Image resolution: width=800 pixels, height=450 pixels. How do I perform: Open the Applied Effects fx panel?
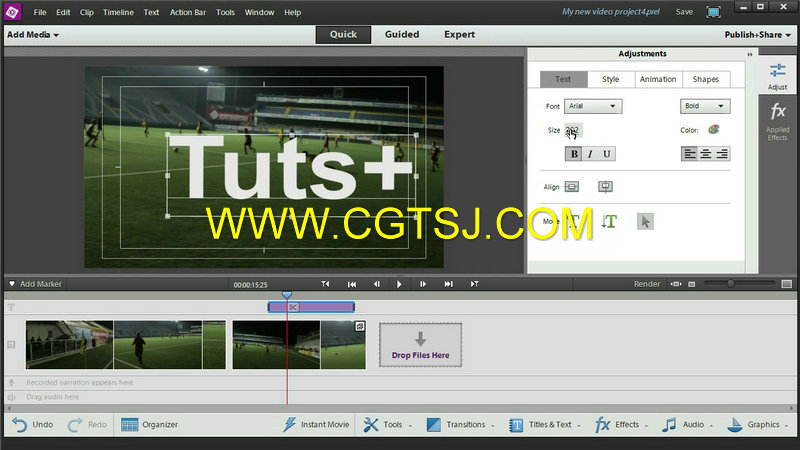[x=777, y=121]
